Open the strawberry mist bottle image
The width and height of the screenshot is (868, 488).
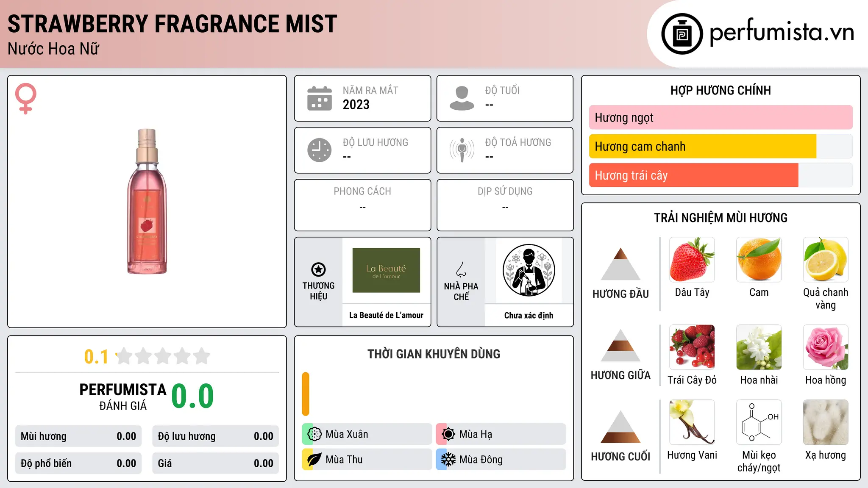[x=147, y=201]
